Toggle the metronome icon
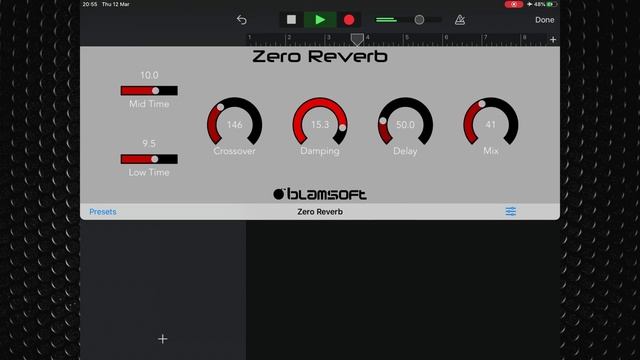This screenshot has width=640, height=360. coord(460,20)
